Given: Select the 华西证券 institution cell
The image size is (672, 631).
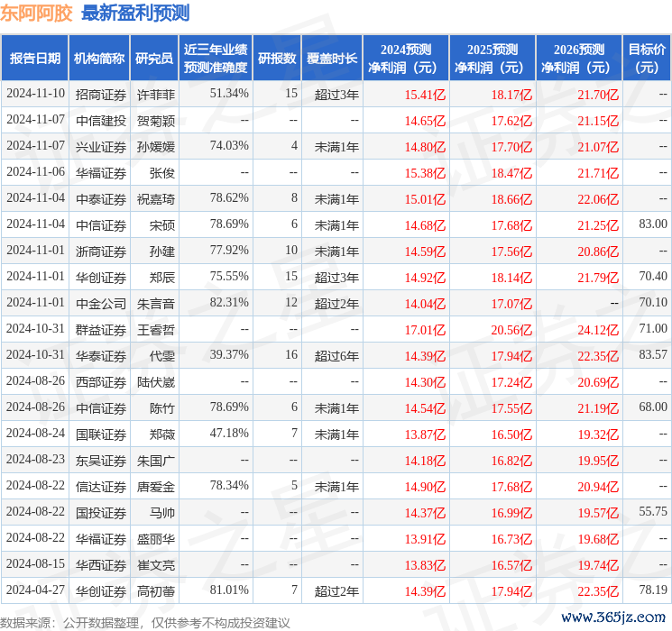Looking at the screenshot, I should tap(101, 565).
